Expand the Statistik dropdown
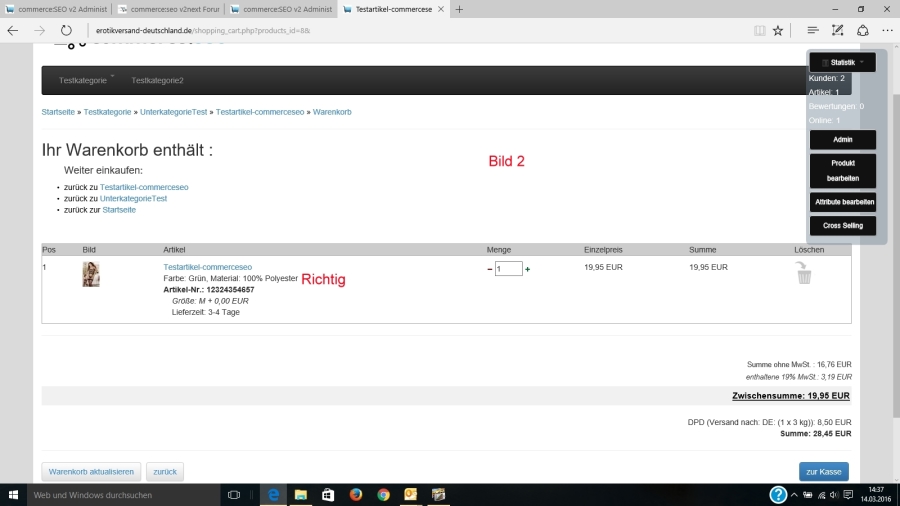This screenshot has height=506, width=900. 842,62
